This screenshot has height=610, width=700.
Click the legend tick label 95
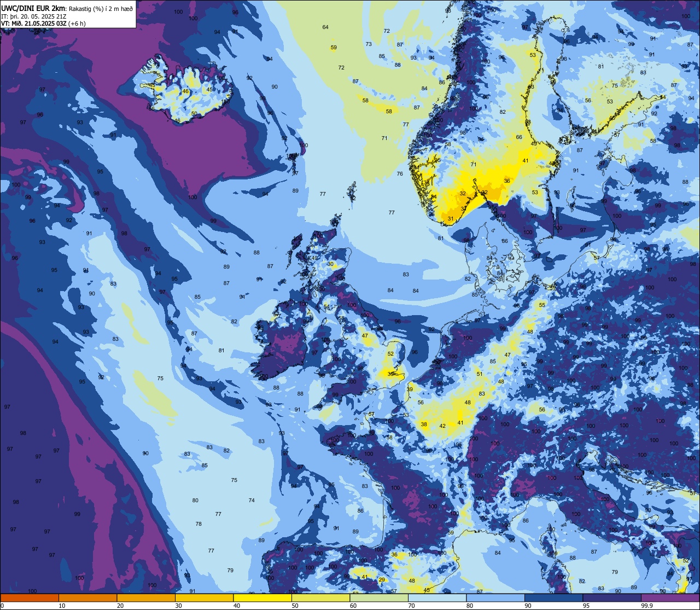point(586,606)
